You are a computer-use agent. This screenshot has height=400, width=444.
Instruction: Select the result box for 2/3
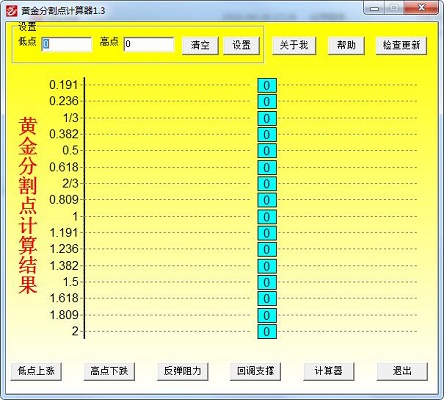click(x=267, y=184)
